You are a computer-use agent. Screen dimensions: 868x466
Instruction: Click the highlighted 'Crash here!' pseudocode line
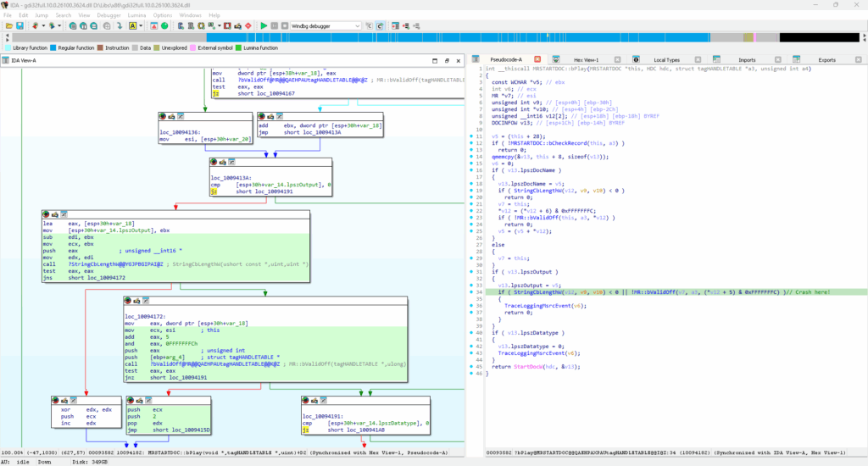[661, 292]
